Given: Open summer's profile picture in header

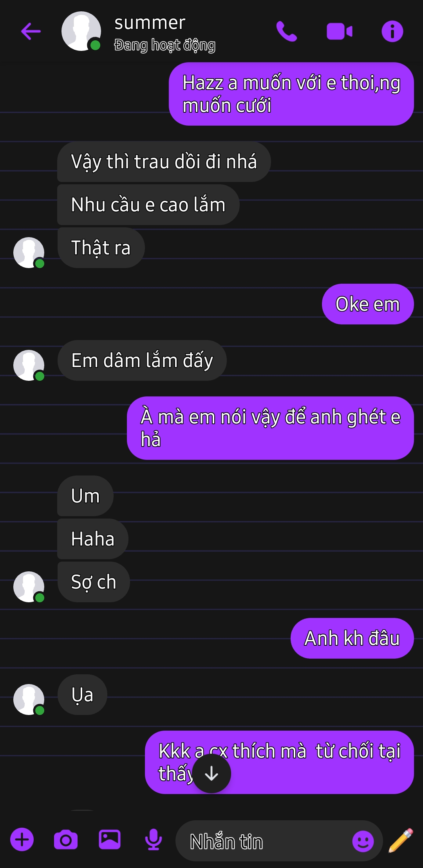Looking at the screenshot, I should point(81,31).
